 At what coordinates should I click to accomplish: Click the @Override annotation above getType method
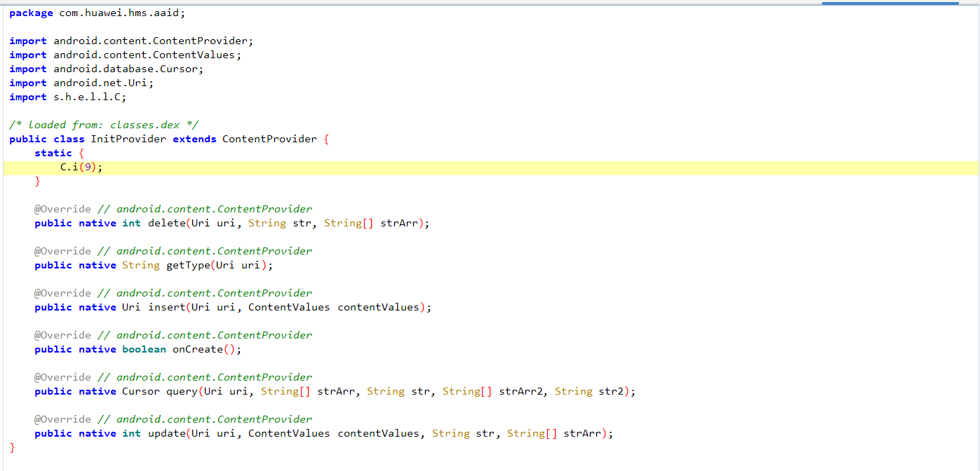pos(63,251)
